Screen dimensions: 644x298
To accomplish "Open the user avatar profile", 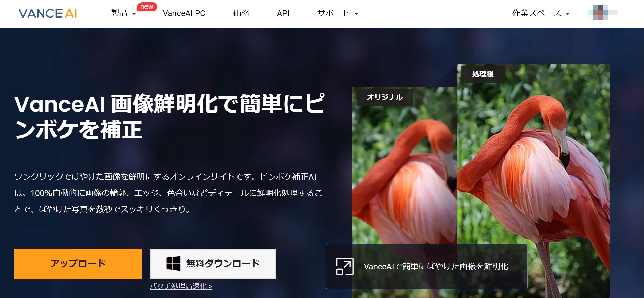I will click(x=603, y=13).
